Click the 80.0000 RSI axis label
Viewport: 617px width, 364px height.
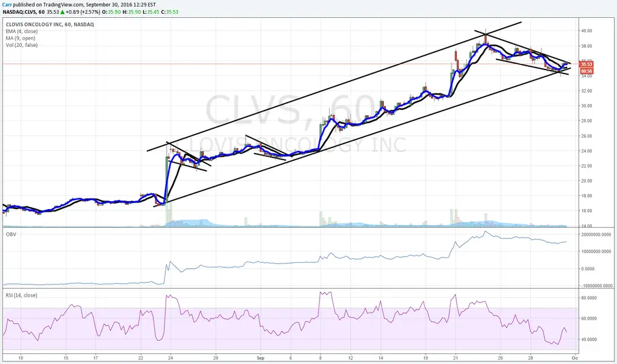click(589, 298)
